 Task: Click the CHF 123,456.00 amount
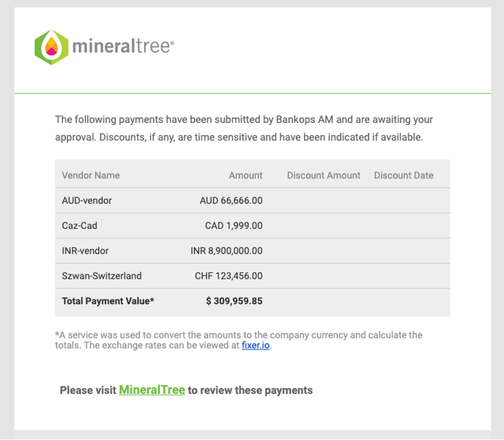click(228, 276)
